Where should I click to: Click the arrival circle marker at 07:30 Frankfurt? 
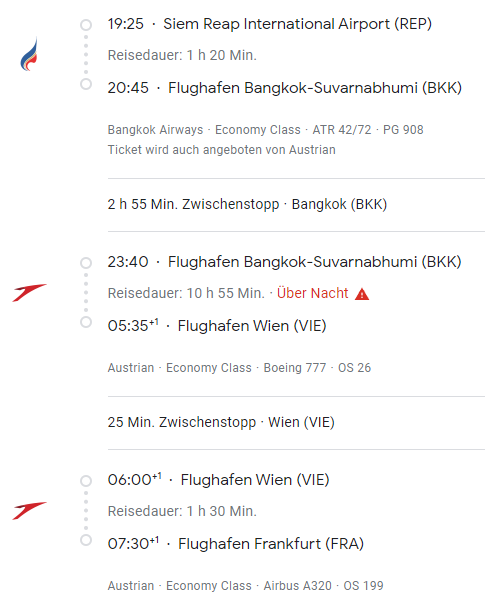(x=86, y=540)
